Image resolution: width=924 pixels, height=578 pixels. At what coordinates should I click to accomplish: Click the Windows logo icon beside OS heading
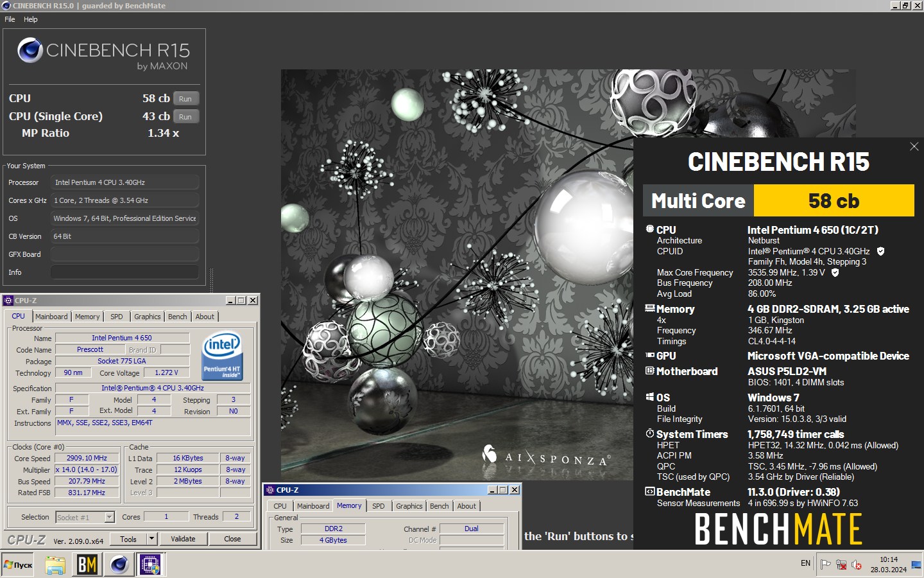click(649, 397)
